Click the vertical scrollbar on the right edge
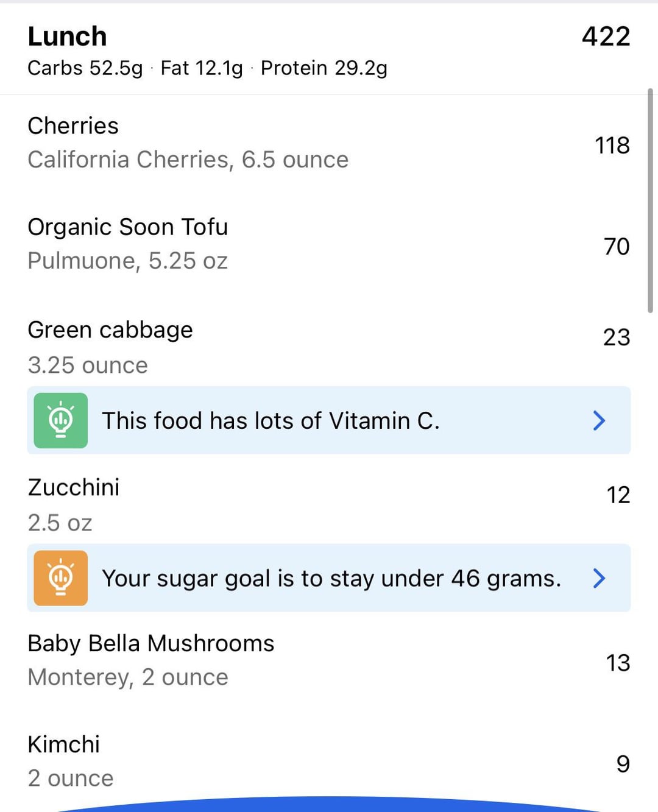658x812 pixels. [650, 201]
